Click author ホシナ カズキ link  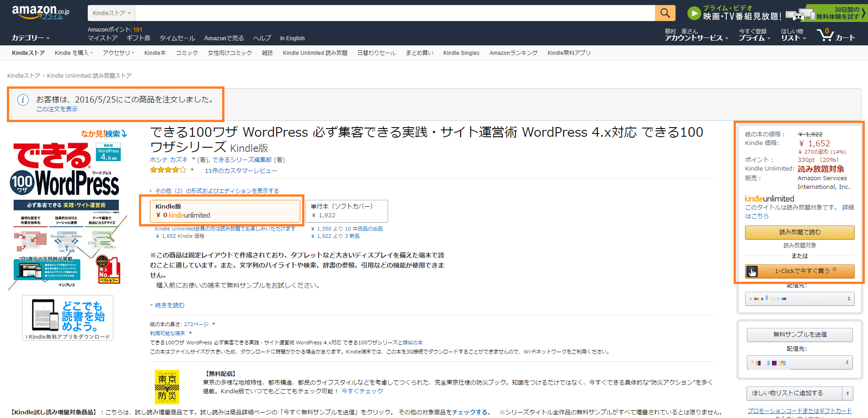[x=169, y=160]
